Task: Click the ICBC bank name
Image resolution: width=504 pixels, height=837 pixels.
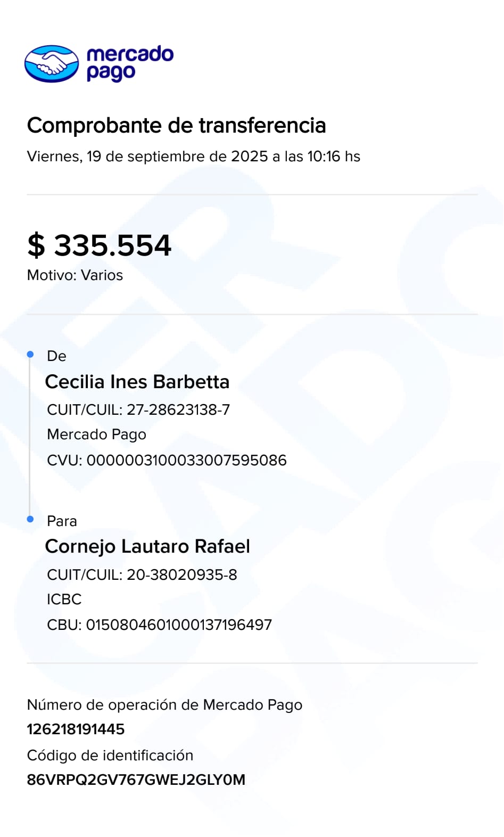Action: [x=64, y=599]
